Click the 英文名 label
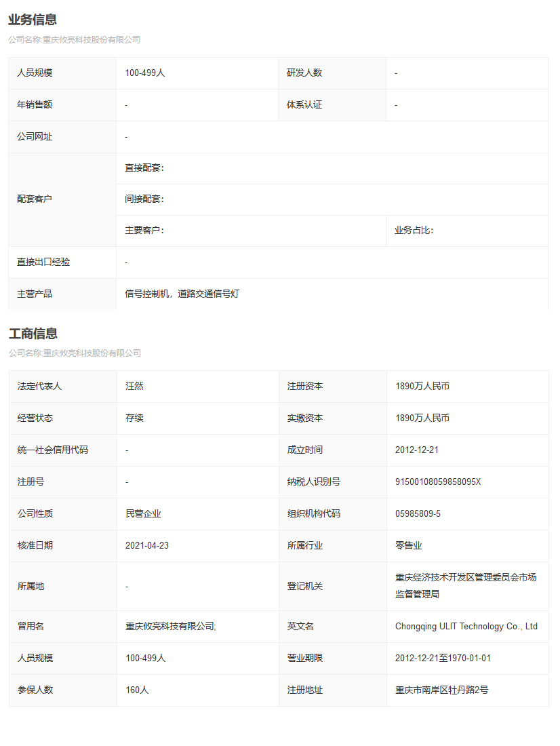This screenshot has height=746, width=560. pos(301,627)
